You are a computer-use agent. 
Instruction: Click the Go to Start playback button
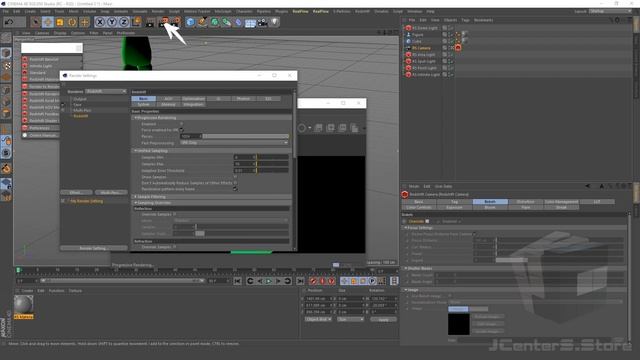pos(238,281)
